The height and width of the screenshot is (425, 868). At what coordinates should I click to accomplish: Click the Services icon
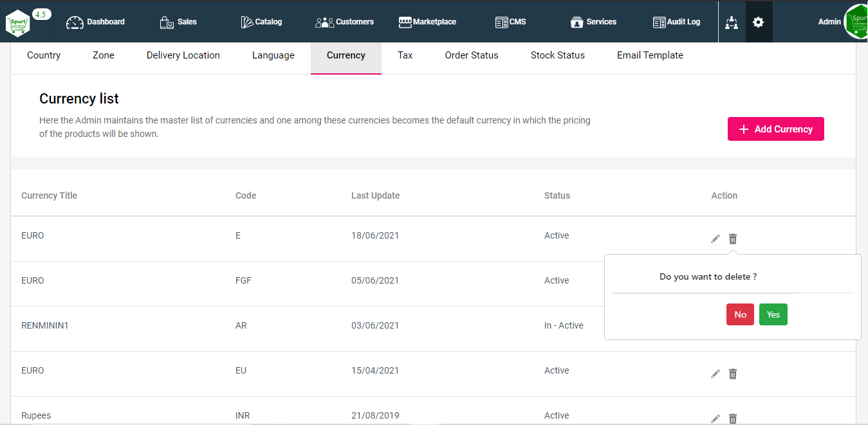click(x=577, y=23)
